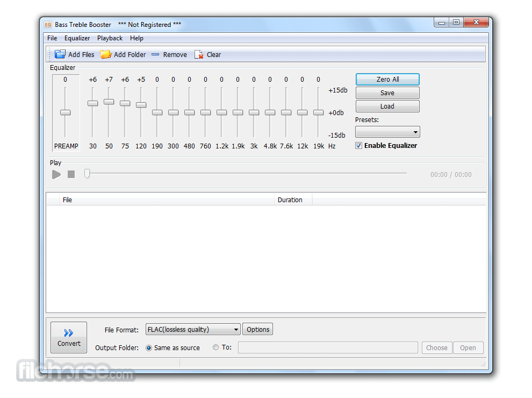Click the 7.6k band slider handle
The height and width of the screenshot is (398, 532).
point(286,112)
